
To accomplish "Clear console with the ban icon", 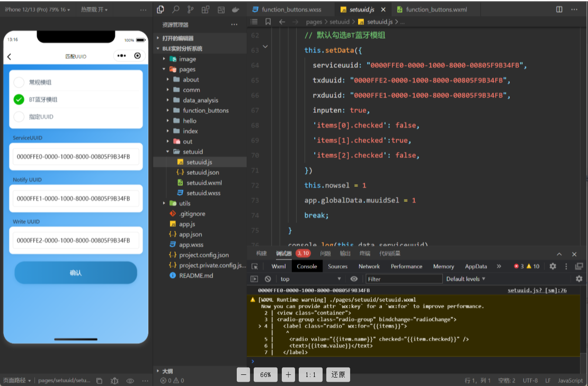I will pos(268,279).
